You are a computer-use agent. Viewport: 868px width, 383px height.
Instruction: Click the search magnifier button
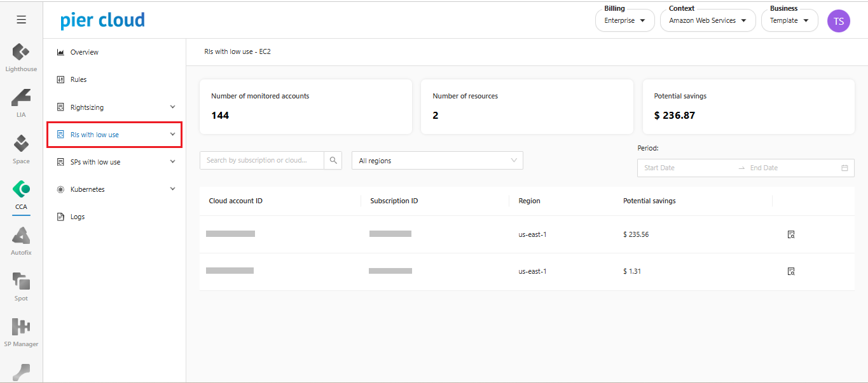pos(333,161)
